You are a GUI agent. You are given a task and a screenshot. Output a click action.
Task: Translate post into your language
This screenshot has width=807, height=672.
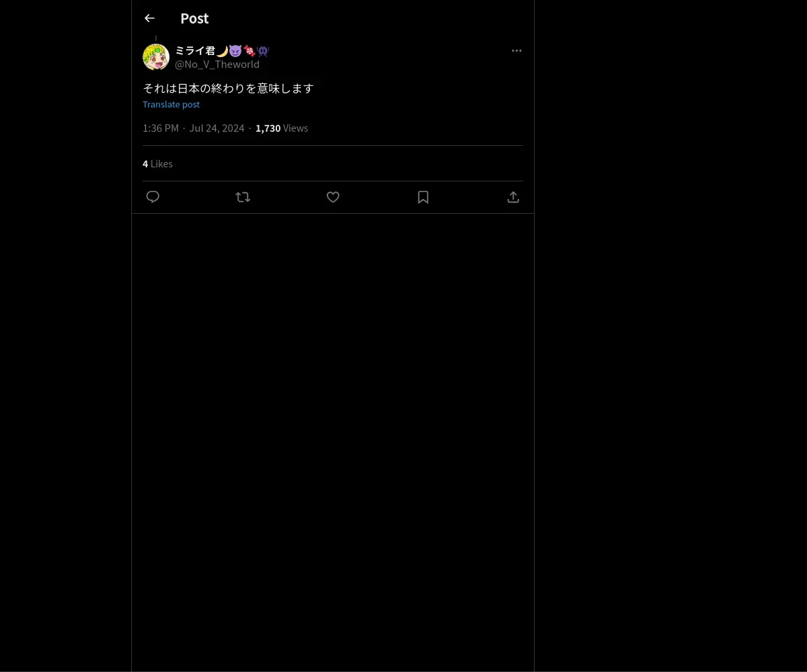click(171, 104)
